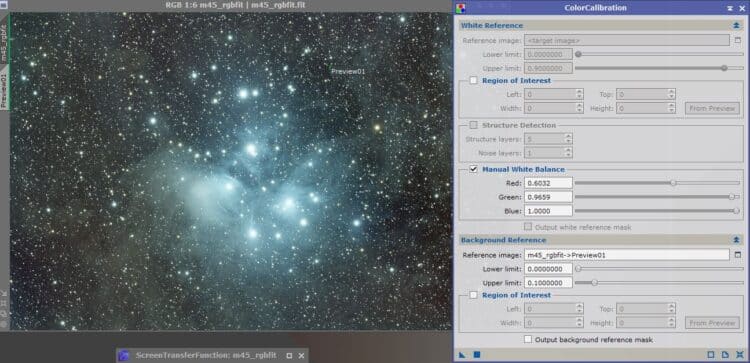Click the Blue white balance slider
The height and width of the screenshot is (363, 750).
click(x=657, y=210)
